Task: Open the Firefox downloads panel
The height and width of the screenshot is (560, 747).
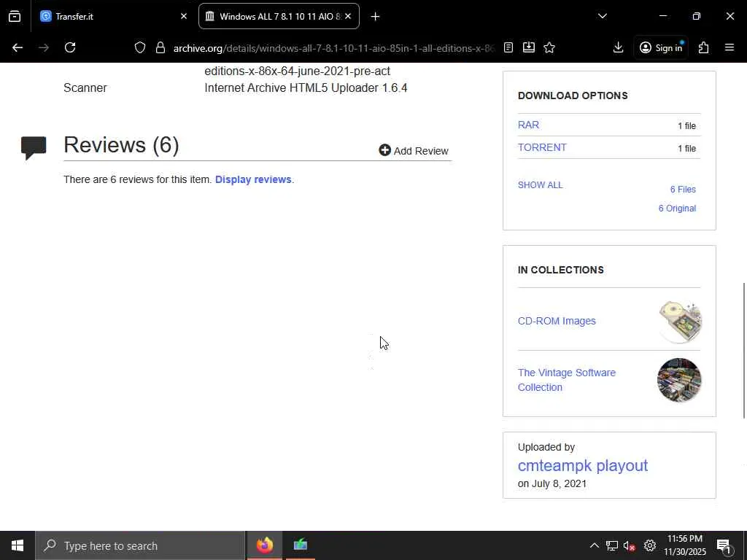Action: [x=619, y=47]
